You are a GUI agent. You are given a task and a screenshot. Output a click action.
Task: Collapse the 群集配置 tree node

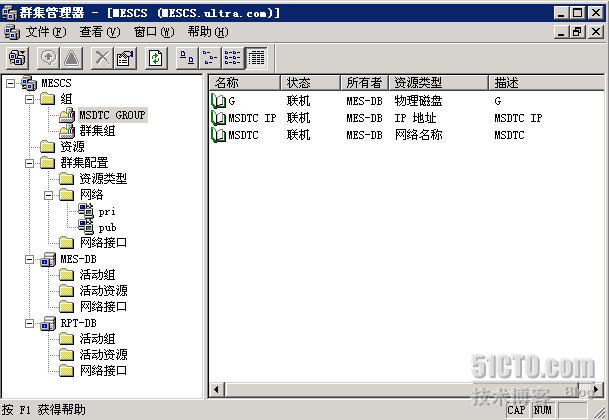[30, 163]
